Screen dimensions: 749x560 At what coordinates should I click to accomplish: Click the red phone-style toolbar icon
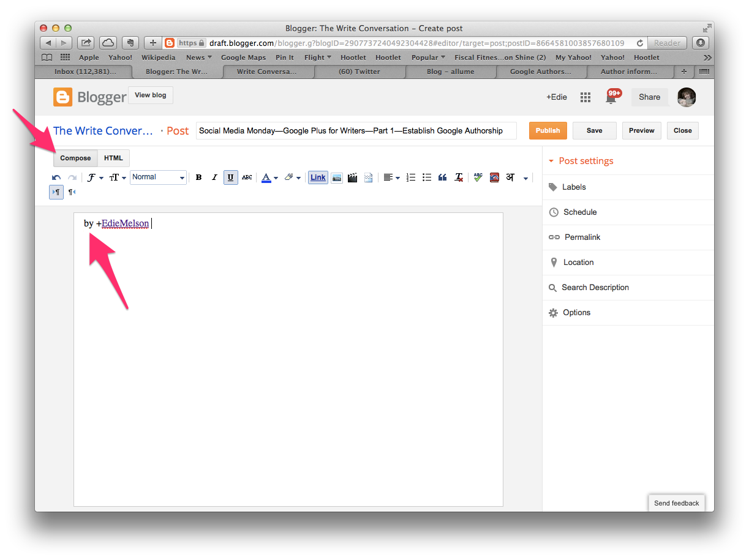(494, 177)
